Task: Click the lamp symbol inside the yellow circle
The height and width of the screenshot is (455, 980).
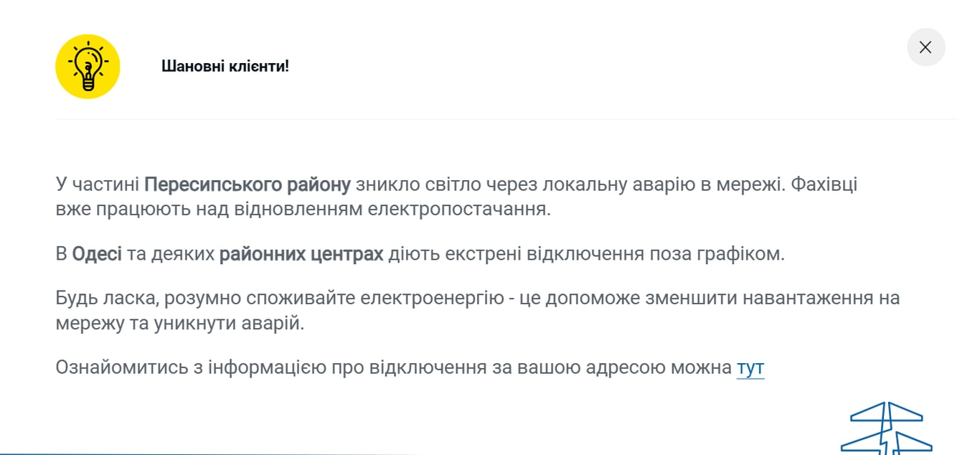Action: point(88,65)
